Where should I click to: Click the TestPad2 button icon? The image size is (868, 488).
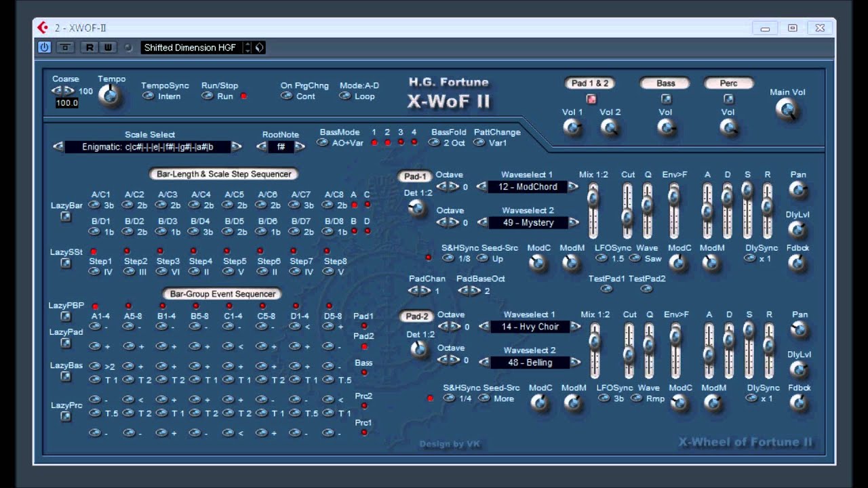coord(646,289)
